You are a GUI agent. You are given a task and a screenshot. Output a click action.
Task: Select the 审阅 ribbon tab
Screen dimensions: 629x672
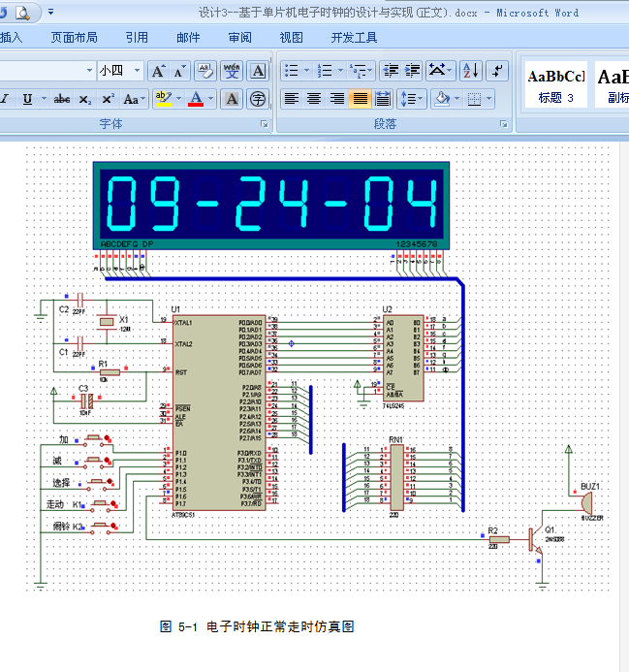[239, 38]
